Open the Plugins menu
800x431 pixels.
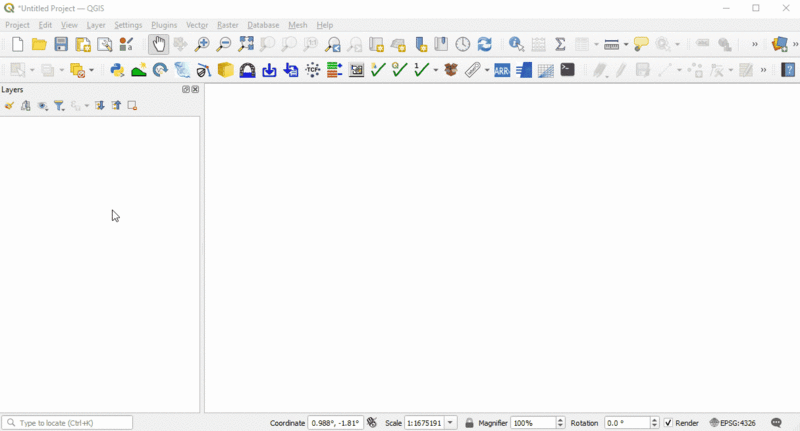pos(164,25)
